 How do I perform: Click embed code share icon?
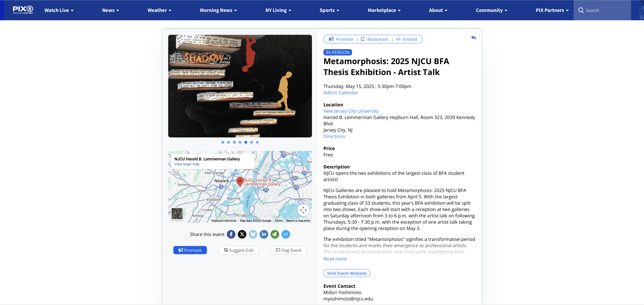(x=285, y=234)
